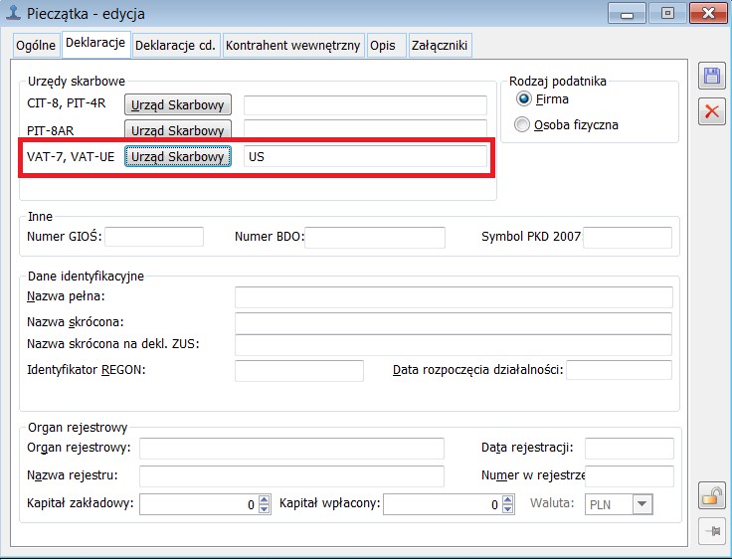Click the Nazwa pełna input field

[x=454, y=297]
